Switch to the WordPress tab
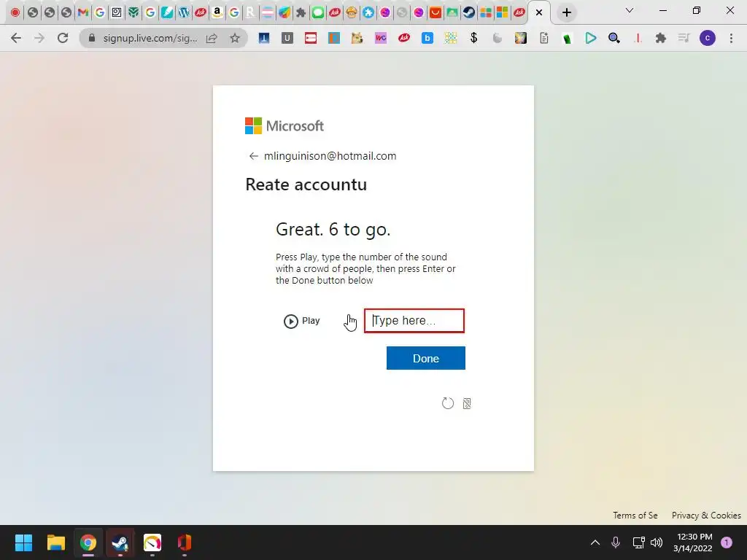Screen dimensions: 747x560 [x=183, y=12]
